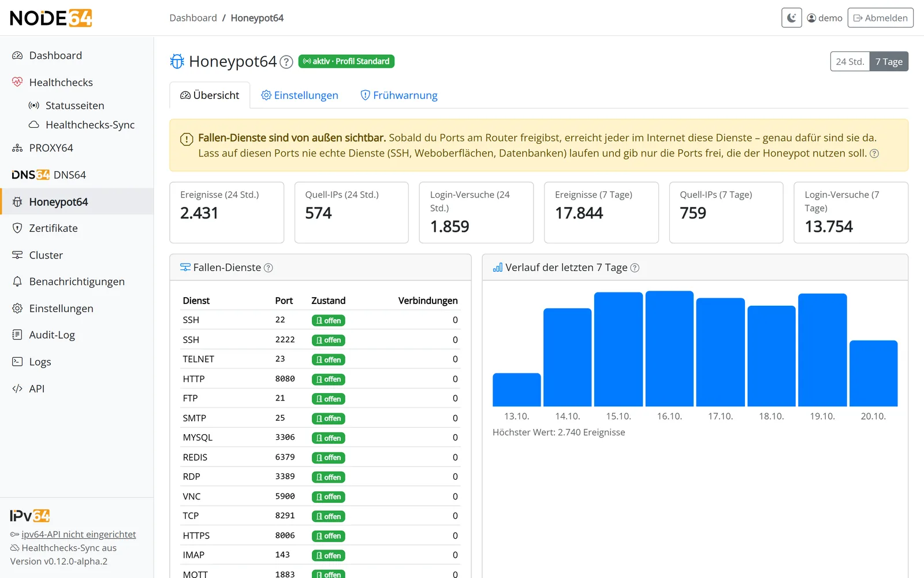Viewport: 924px width, 578px height.
Task: Switch to the Frühwarnung tab
Action: (399, 95)
